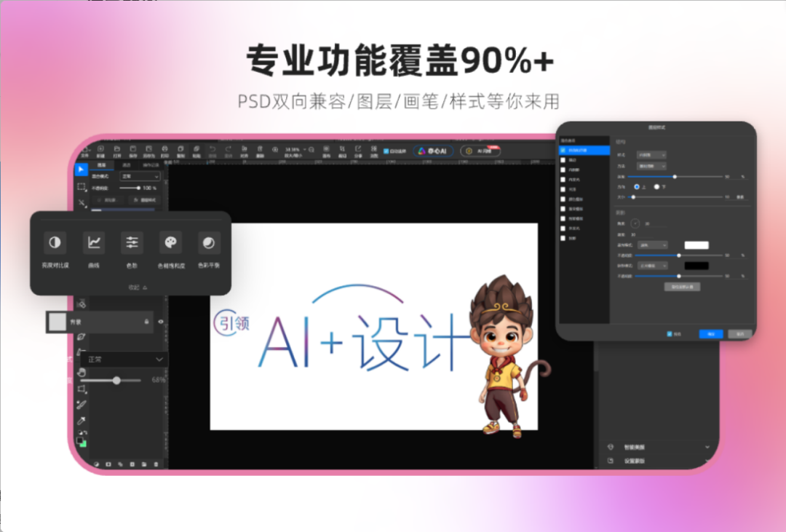Screen dimensions: 786x532
Task: Open the 样式 dropdown in the dialog
Action: 651,155
